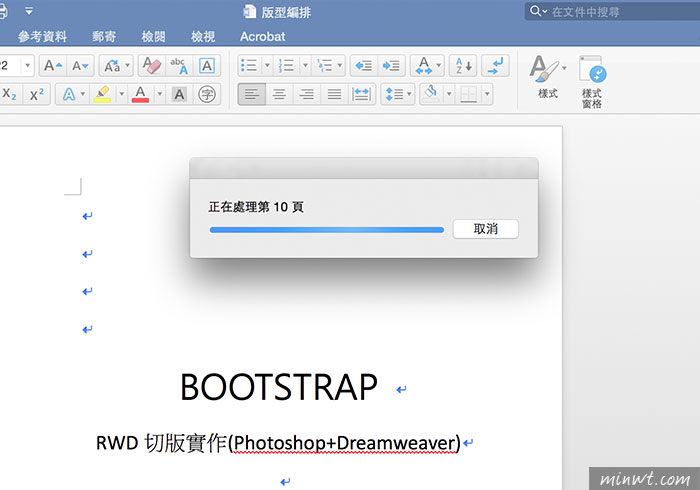Apply text effects with outlined A icon
This screenshot has height=490, width=700.
(x=68, y=94)
